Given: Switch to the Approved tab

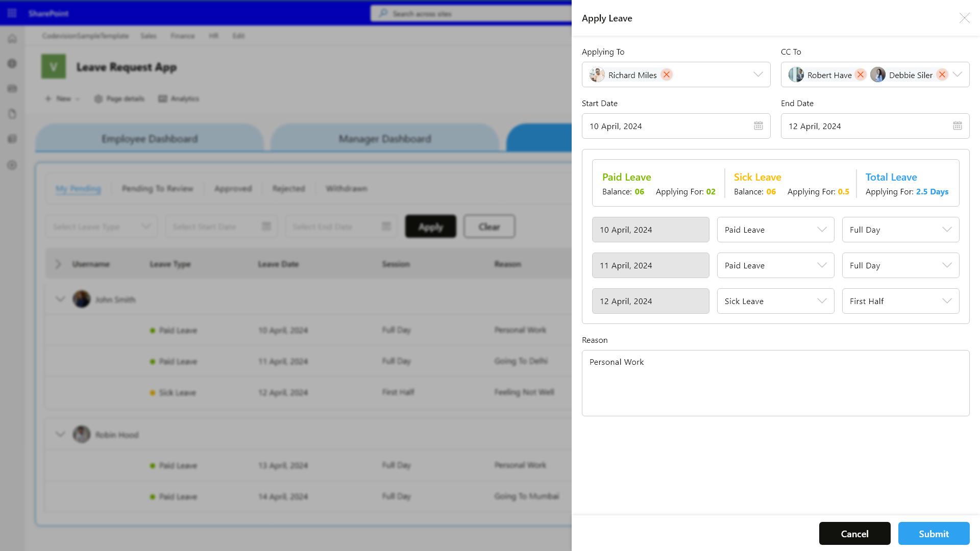Looking at the screenshot, I should click(233, 188).
